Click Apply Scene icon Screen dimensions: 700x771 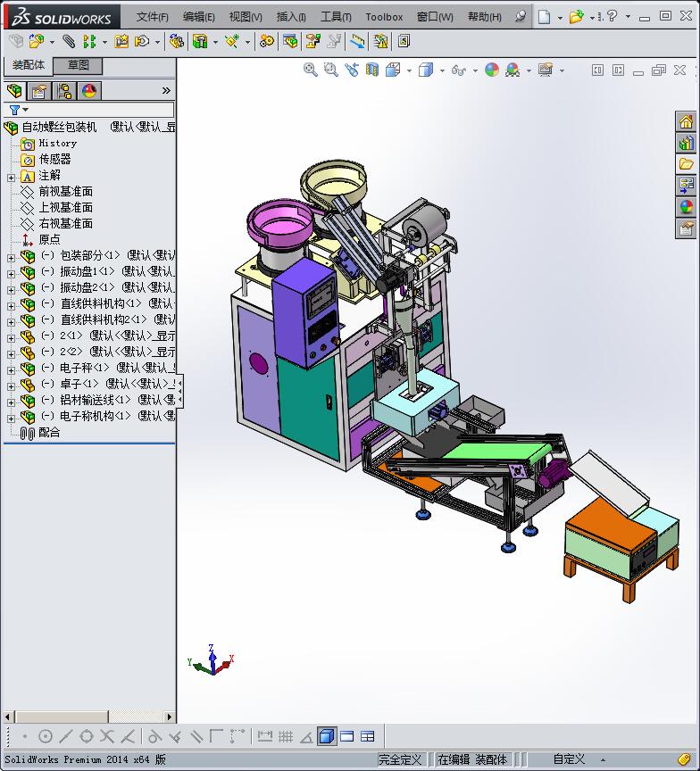point(512,70)
